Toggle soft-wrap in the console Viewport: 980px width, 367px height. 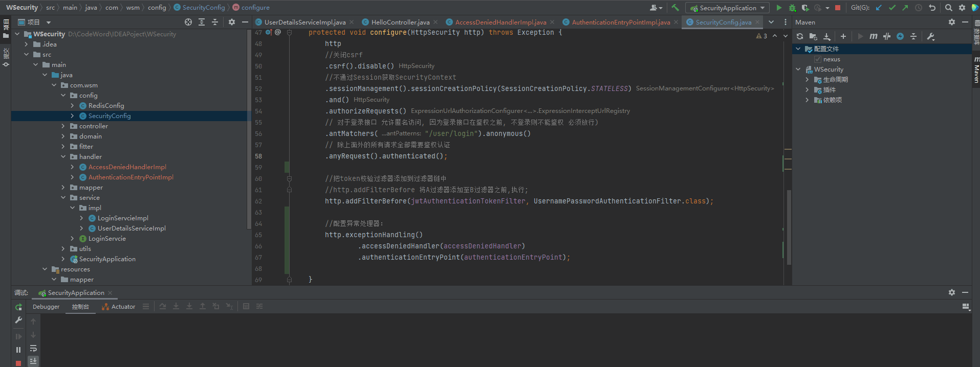(x=33, y=349)
